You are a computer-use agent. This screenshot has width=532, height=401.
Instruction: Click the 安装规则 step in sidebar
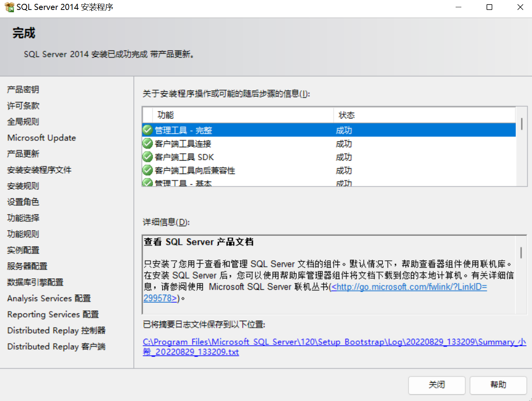tap(23, 186)
